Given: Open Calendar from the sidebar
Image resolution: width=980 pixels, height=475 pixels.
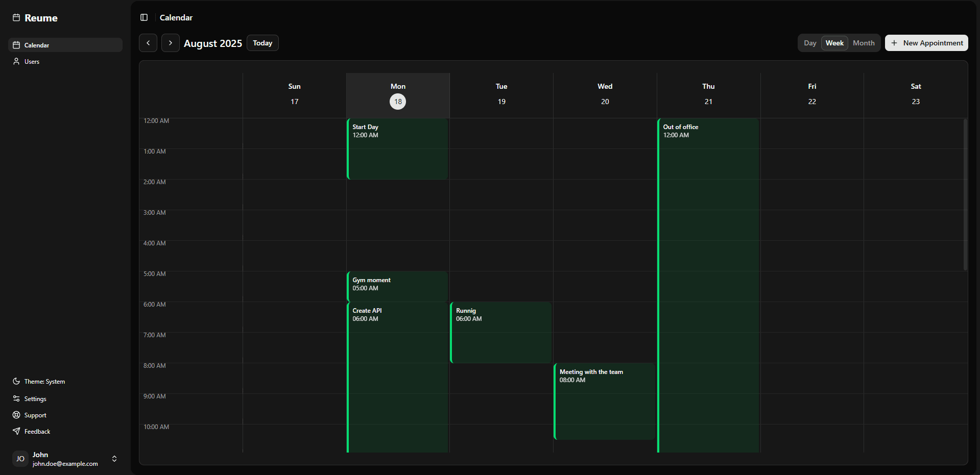Looking at the screenshot, I should click(37, 45).
